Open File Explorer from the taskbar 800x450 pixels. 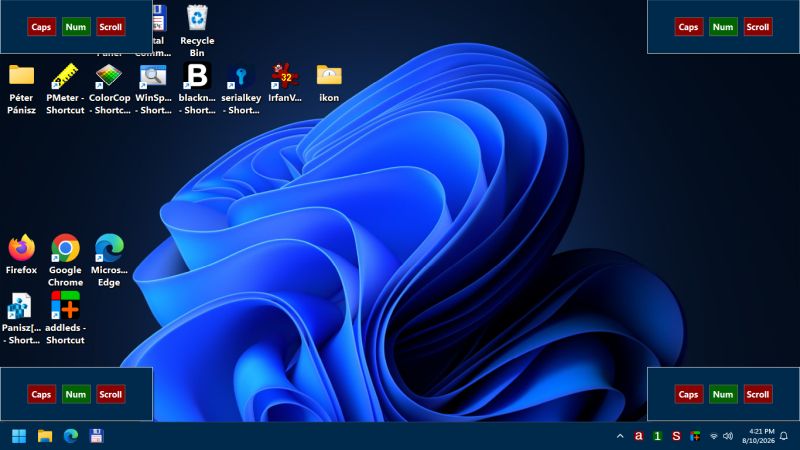pos(45,436)
